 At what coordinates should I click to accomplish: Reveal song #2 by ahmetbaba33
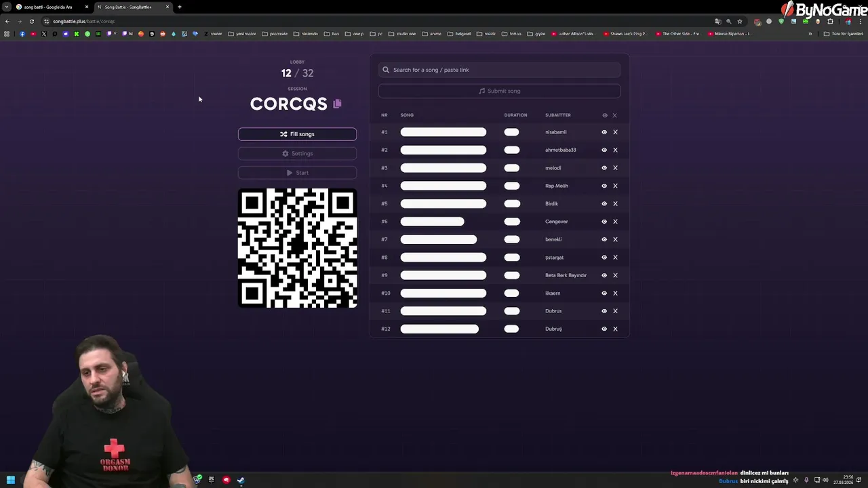coord(604,150)
